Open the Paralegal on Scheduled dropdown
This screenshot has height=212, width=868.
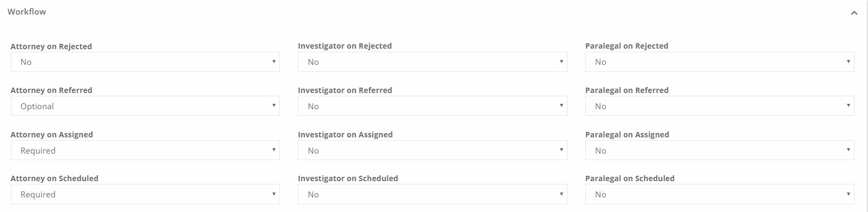(x=720, y=194)
